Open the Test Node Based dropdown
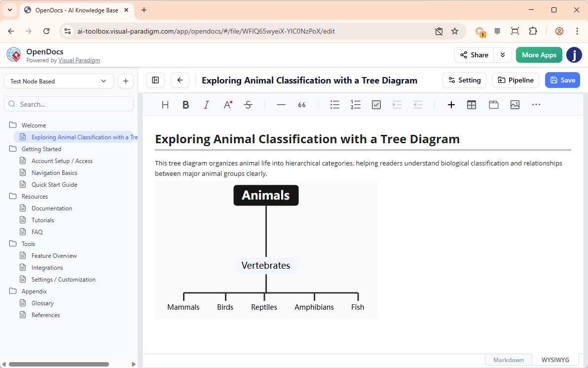 coord(59,81)
